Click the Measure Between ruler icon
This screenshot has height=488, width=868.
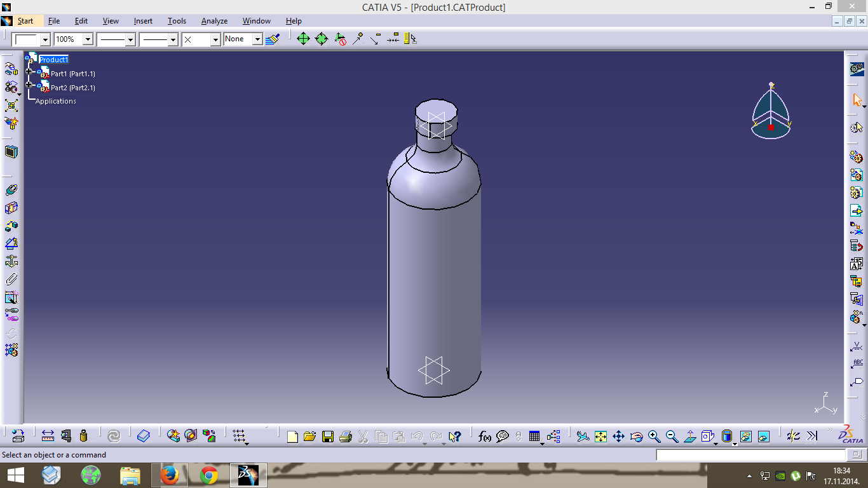click(x=48, y=436)
